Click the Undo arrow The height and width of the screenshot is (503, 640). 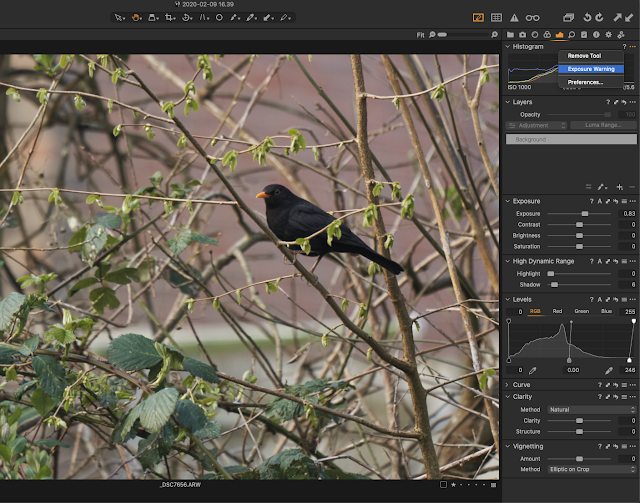click(x=587, y=17)
